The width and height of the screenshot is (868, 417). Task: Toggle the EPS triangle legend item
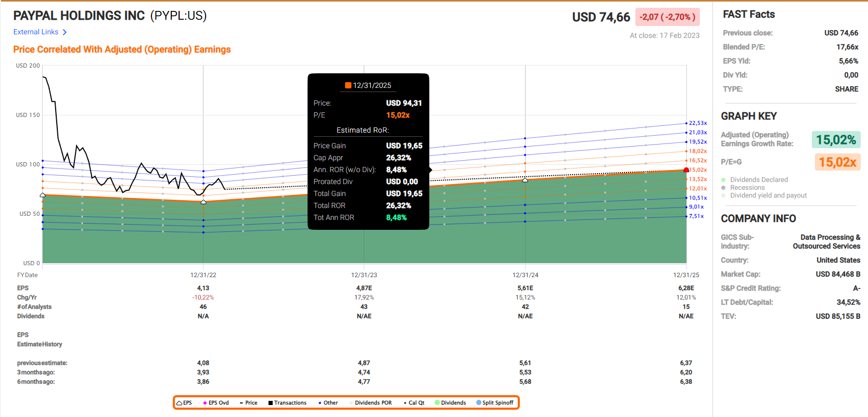point(184,403)
